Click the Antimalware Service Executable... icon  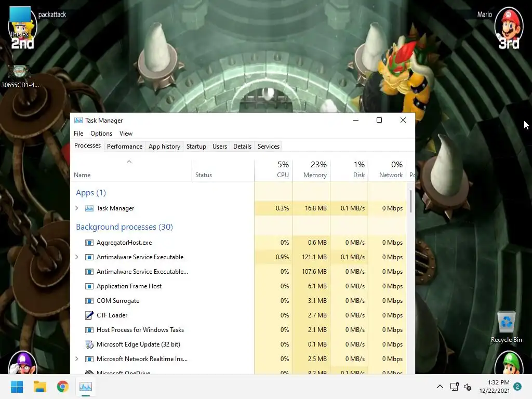click(89, 272)
